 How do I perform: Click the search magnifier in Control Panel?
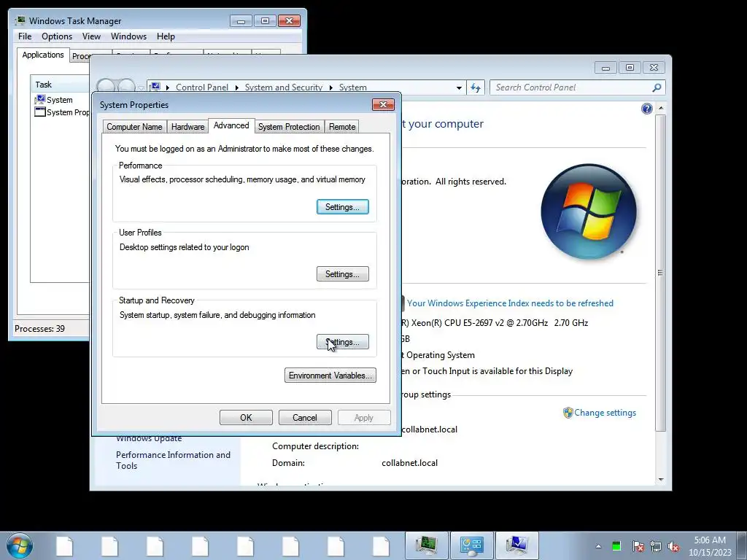coord(657,87)
